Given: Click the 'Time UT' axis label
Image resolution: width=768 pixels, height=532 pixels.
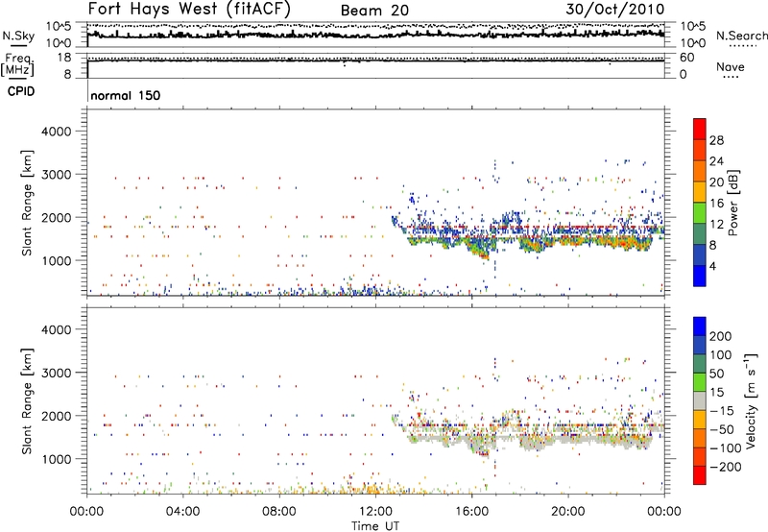Looking at the screenshot, I should (375, 526).
